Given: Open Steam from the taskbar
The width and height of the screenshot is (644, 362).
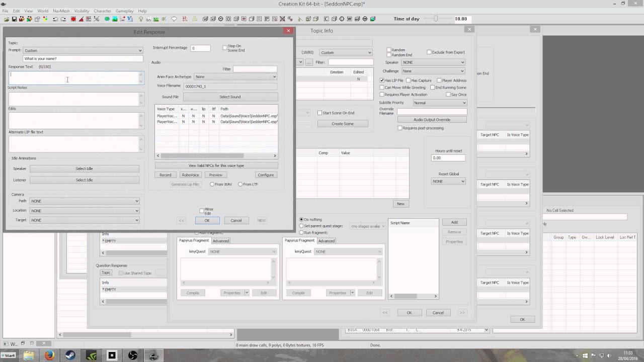Looking at the screenshot, I should click(70, 355).
